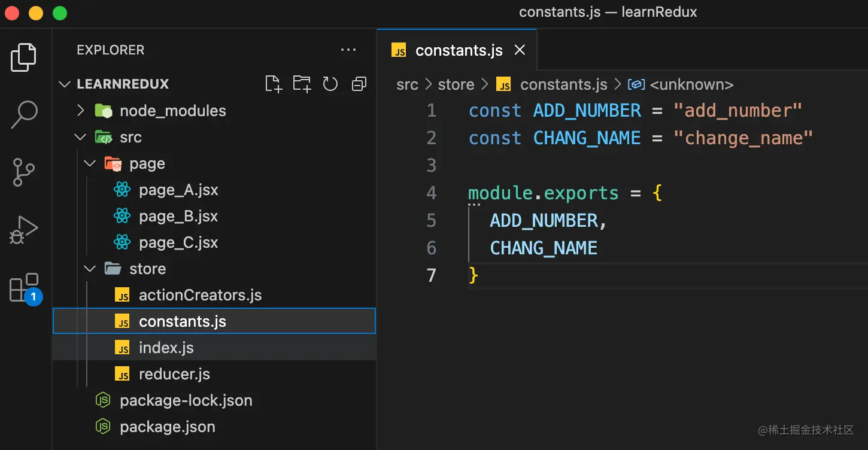The width and height of the screenshot is (868, 450).
Task: Open the Search view in activity bar
Action: [x=24, y=115]
